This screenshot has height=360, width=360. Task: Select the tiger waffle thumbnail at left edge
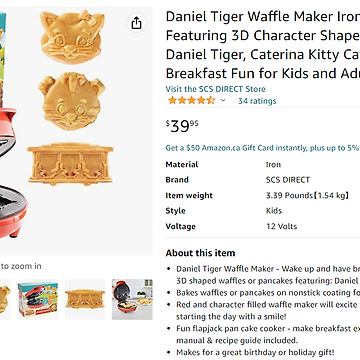tap(5, 299)
